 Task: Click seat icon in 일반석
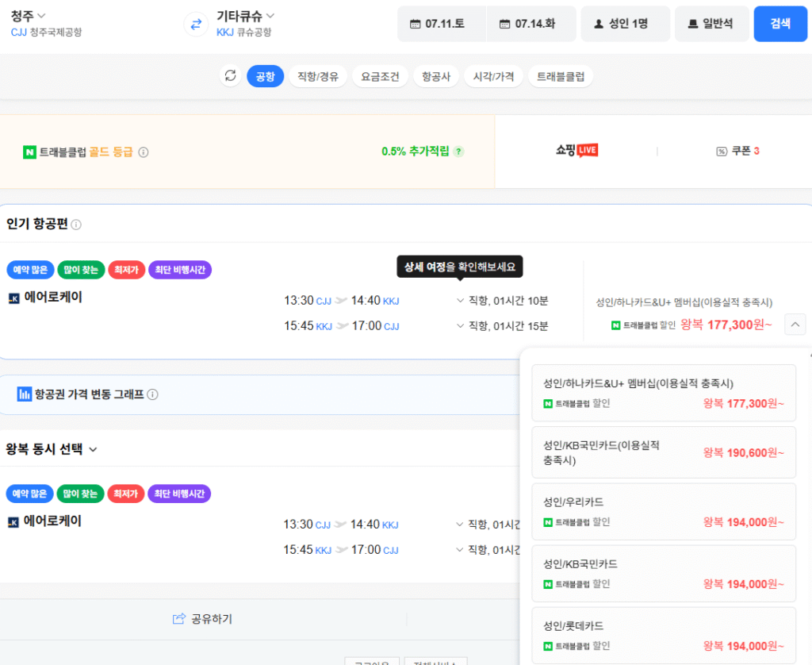point(692,24)
